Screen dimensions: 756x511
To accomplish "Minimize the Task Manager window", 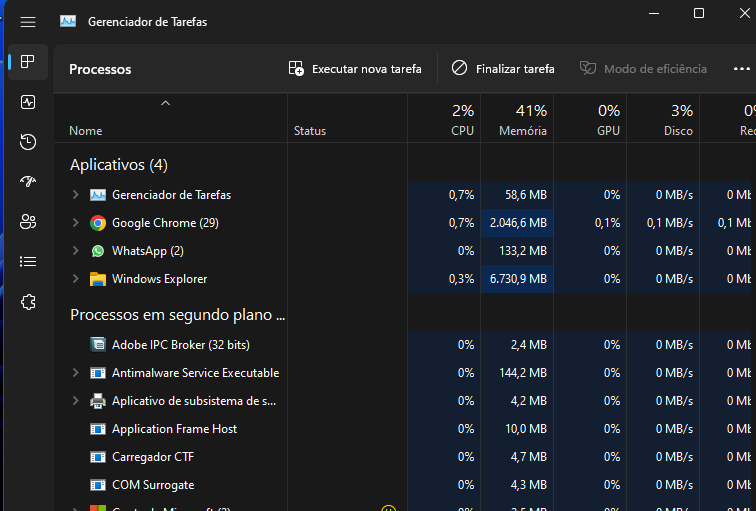I will coord(654,13).
